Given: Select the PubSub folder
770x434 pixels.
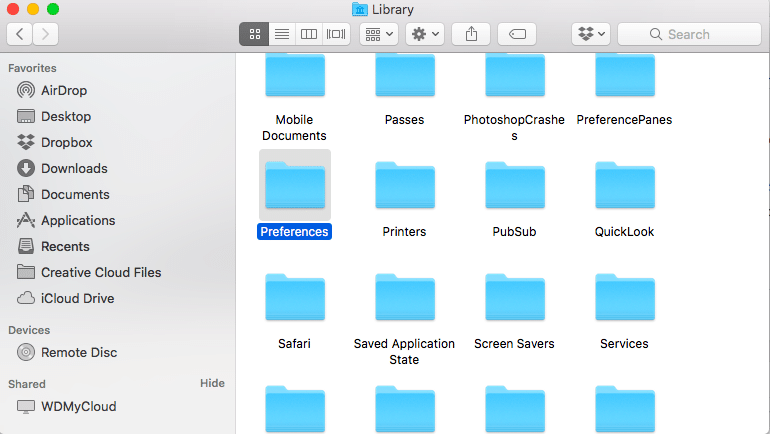Looking at the screenshot, I should pyautogui.click(x=515, y=185).
